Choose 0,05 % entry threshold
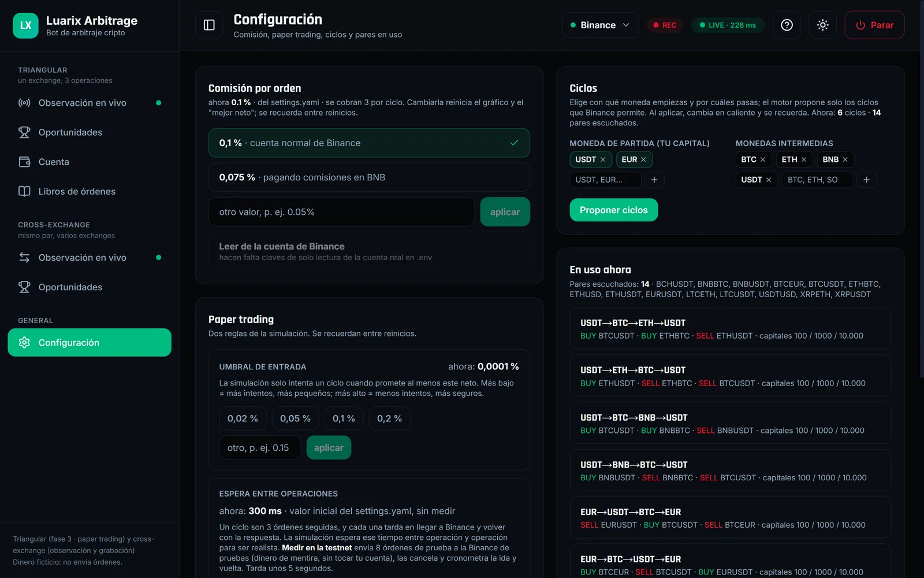The height and width of the screenshot is (578, 924). pyautogui.click(x=295, y=418)
